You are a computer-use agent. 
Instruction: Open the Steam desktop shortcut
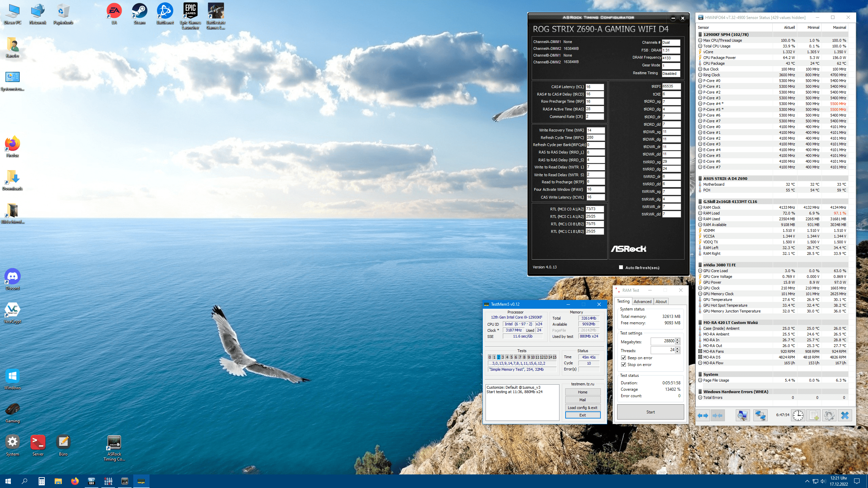pyautogui.click(x=139, y=14)
